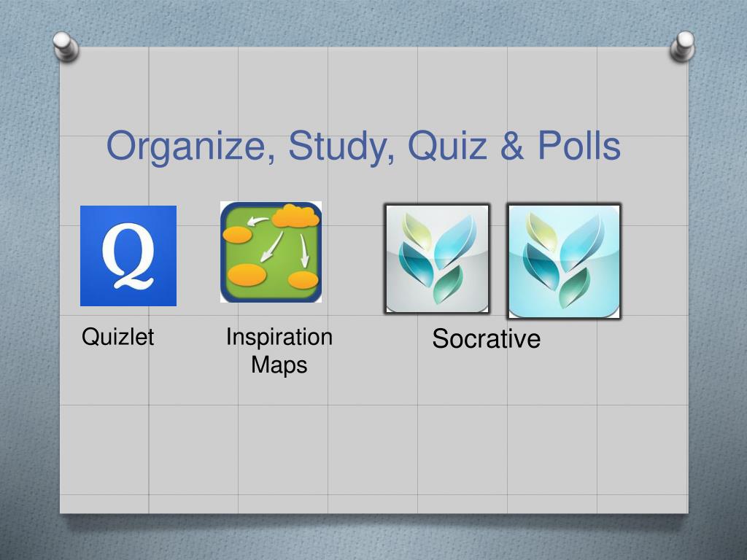This screenshot has height=560, width=747.
Task: Click the curved arrow pointing left from cloud
Action: 258,221
